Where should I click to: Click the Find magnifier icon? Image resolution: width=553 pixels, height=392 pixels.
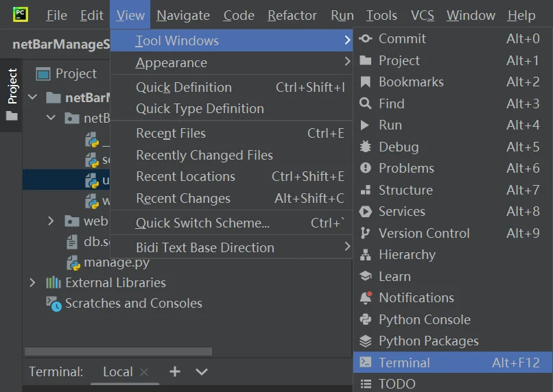[366, 103]
